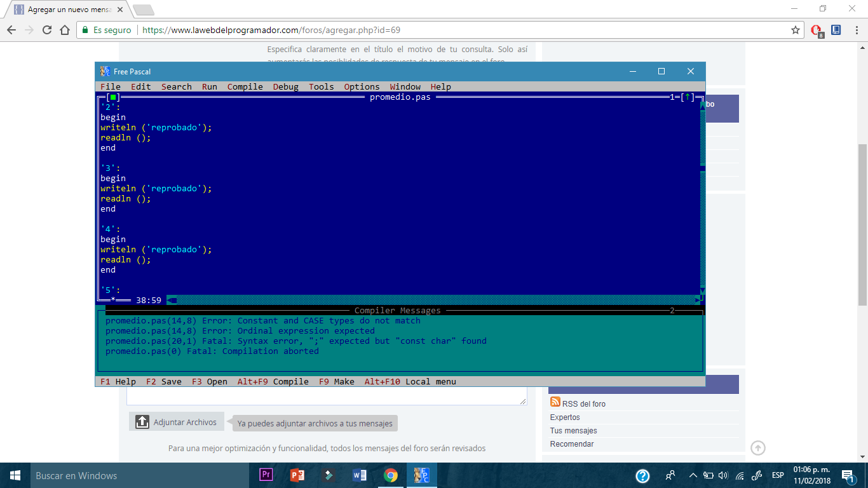Click the red extension icon with badge 8
The image size is (868, 488).
[x=818, y=30]
